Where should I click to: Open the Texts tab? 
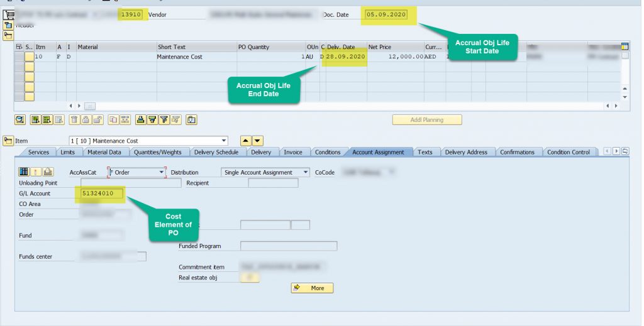coord(425,152)
